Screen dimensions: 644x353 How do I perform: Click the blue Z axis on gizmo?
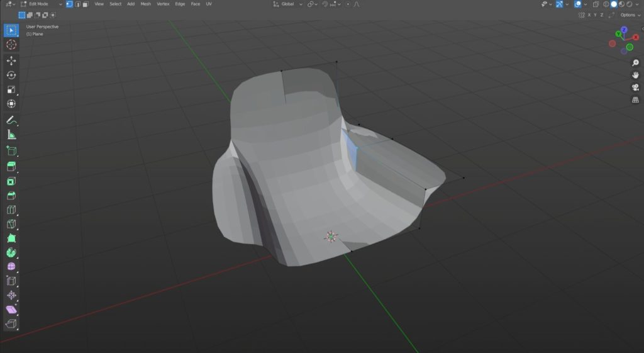tap(624, 30)
